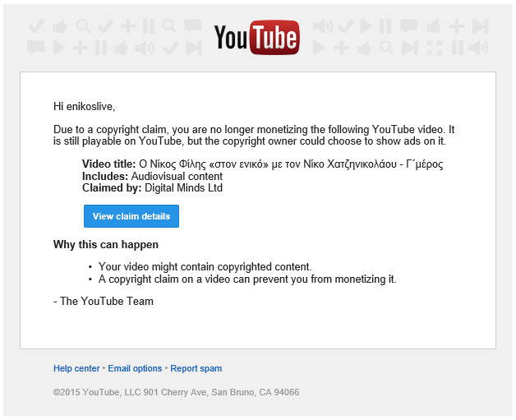The image size is (516, 420).
Task: Click the speech bubble icon left of logo
Action: click(x=193, y=26)
